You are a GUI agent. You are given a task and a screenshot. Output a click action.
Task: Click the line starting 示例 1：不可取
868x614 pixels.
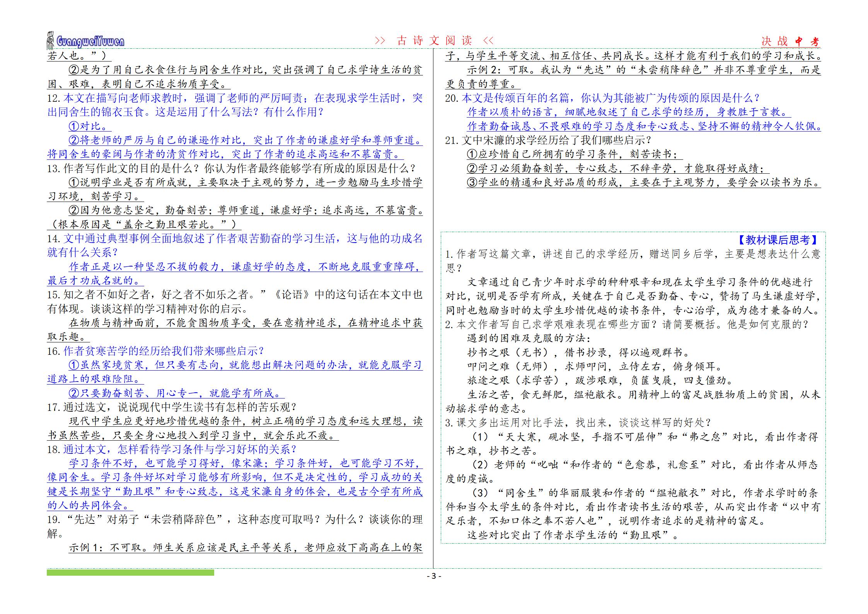click(246, 547)
